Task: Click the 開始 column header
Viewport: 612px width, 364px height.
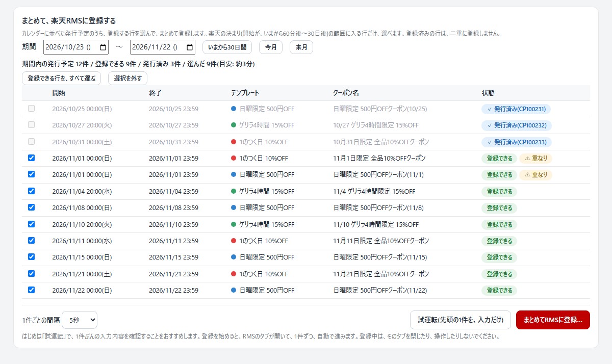Action: tap(59, 93)
